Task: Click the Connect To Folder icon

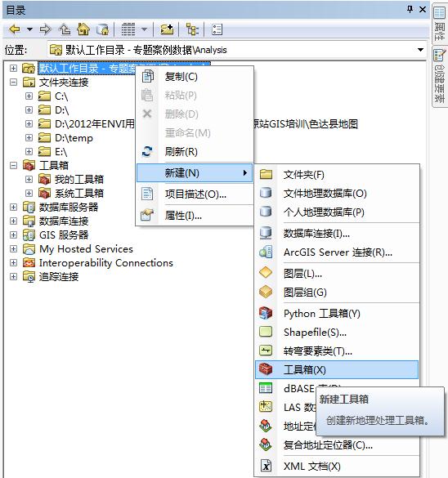Action: tap(167, 29)
